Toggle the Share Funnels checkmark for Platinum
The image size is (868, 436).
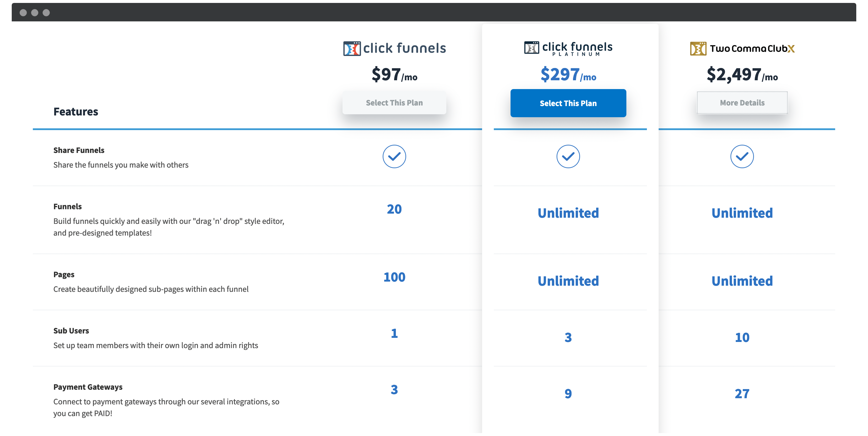tap(568, 156)
